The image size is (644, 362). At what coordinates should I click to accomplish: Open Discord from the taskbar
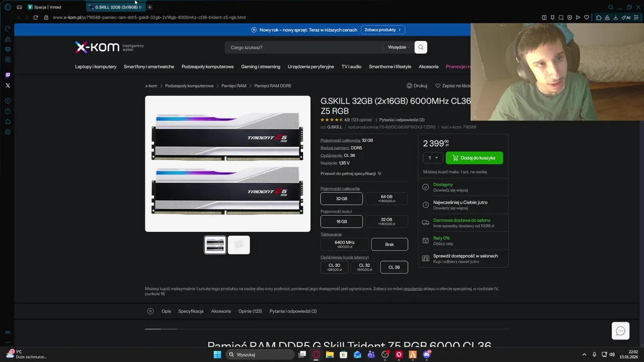point(427,354)
